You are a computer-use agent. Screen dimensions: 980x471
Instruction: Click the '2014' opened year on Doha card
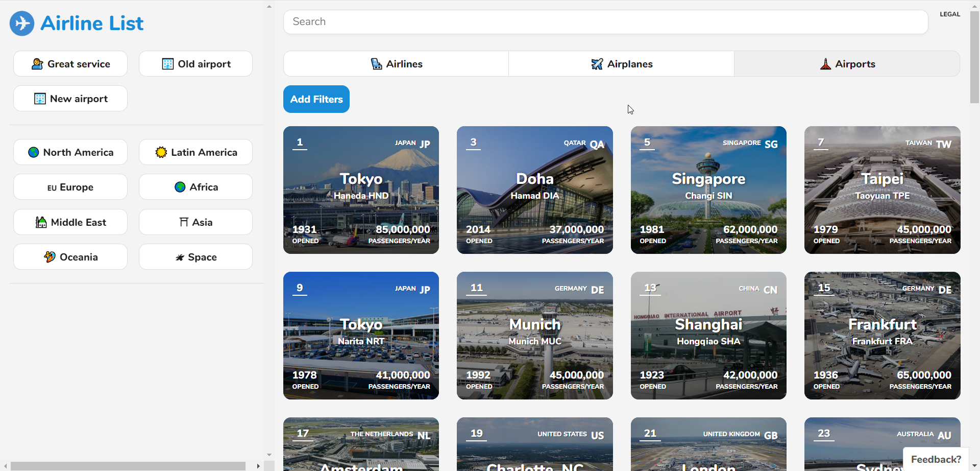(478, 229)
